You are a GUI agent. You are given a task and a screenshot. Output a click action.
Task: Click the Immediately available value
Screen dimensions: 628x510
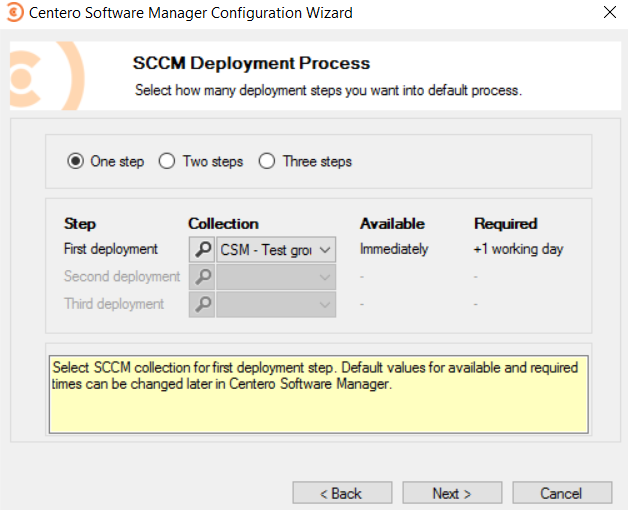click(x=394, y=249)
